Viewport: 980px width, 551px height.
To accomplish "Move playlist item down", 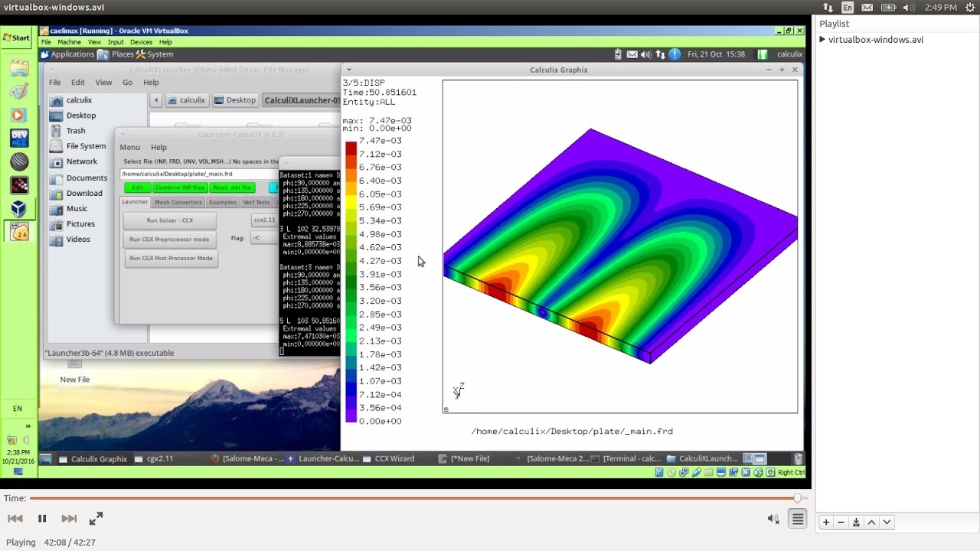I will [x=887, y=522].
